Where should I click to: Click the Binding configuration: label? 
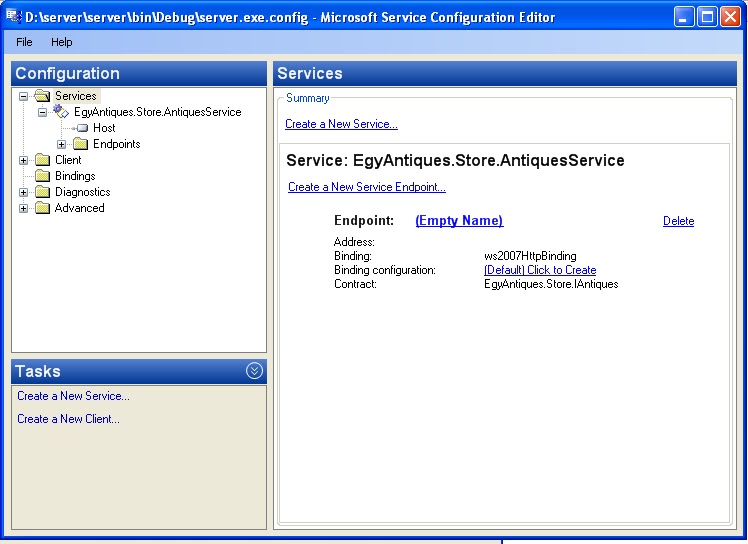point(385,270)
